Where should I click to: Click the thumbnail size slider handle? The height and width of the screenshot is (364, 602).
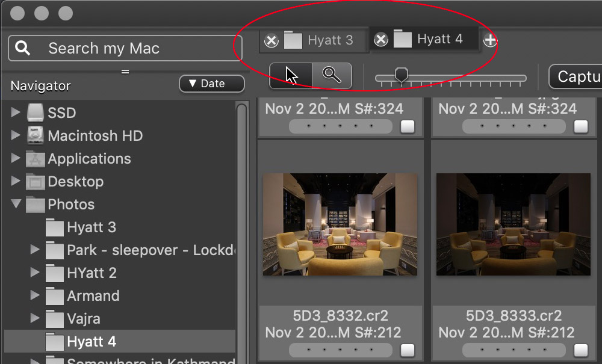point(401,75)
